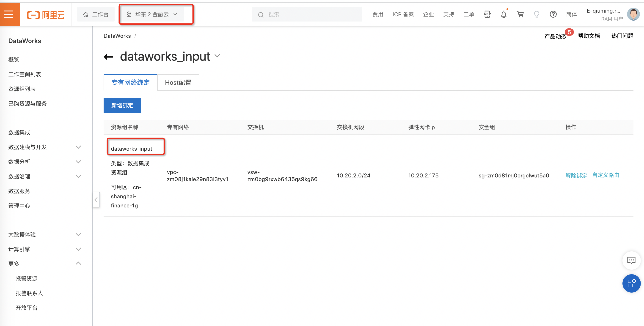Click the Alibaba Cloud logo
The width and height of the screenshot is (644, 326).
point(46,15)
